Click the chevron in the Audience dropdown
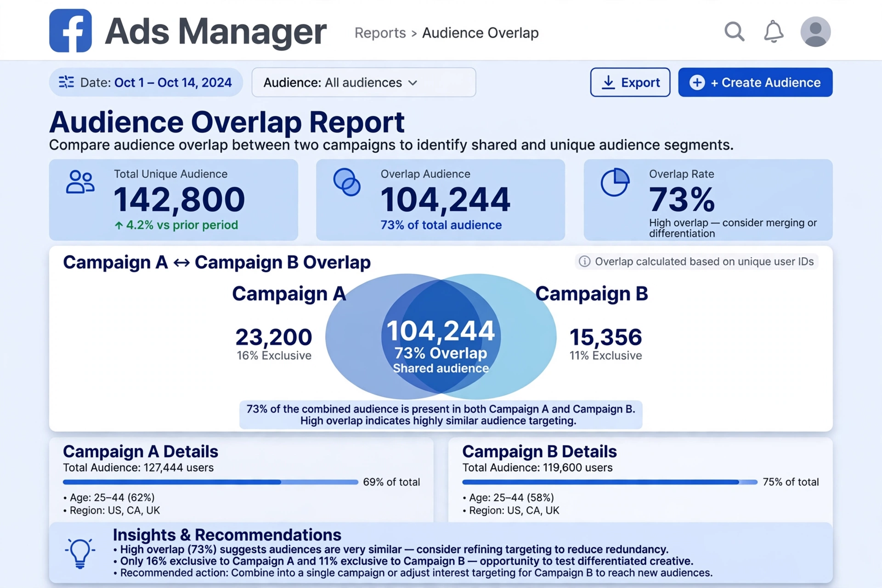This screenshot has height=588, width=882. tap(413, 83)
